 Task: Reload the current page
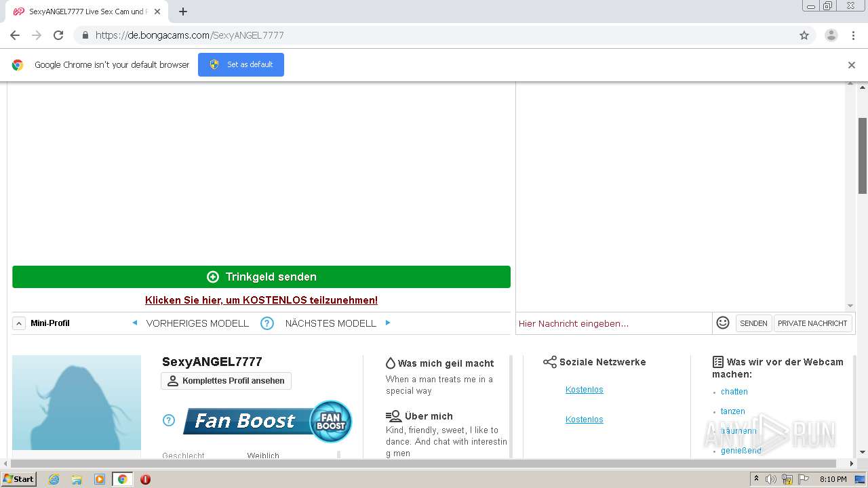[58, 35]
